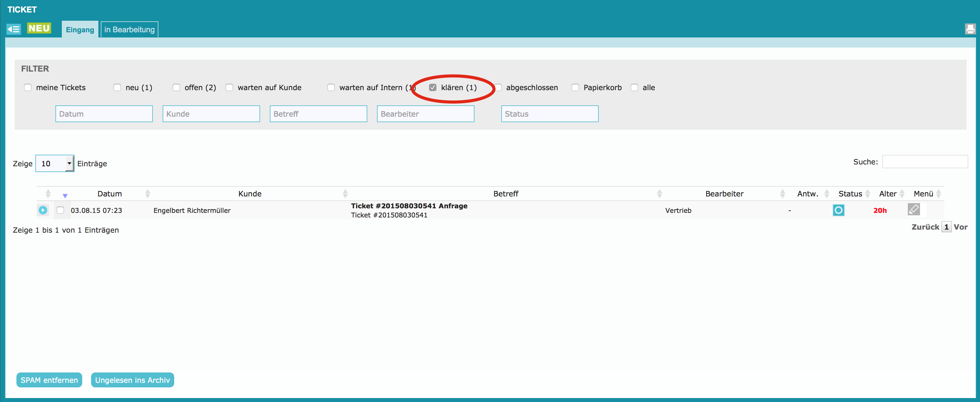
Task: Select the ticket row checkbox
Action: click(60, 210)
